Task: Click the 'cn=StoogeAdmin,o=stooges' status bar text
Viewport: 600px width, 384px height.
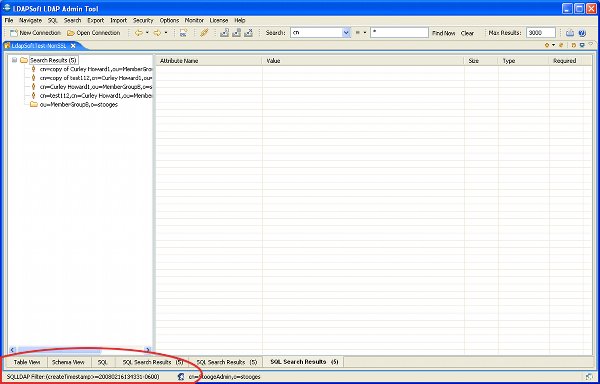Action: (x=224, y=377)
